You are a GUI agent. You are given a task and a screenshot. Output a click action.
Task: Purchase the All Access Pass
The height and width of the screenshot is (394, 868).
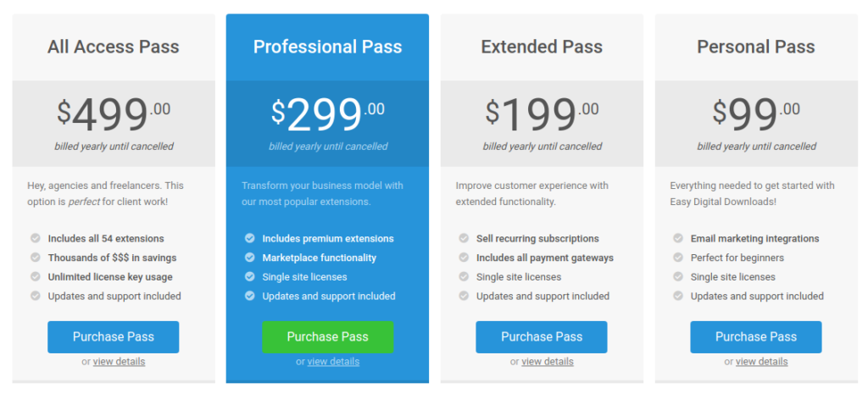click(114, 336)
